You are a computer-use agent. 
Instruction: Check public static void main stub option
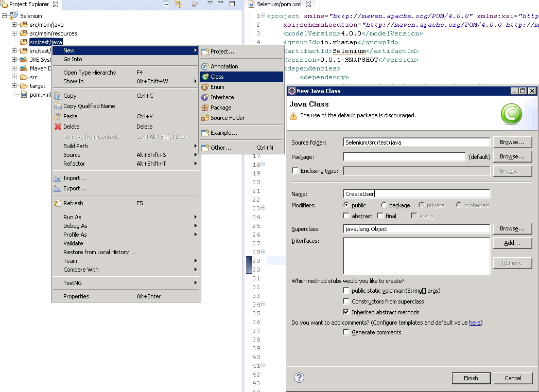pos(346,290)
